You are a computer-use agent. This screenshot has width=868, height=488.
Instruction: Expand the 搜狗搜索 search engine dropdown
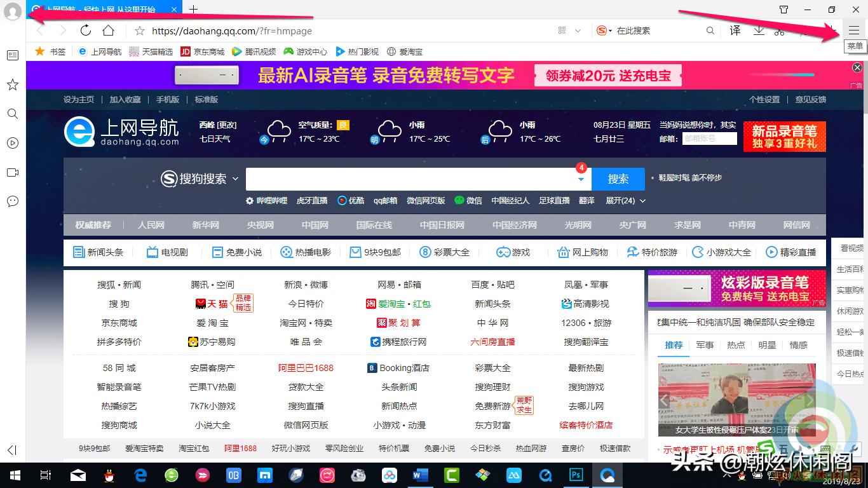(x=235, y=179)
